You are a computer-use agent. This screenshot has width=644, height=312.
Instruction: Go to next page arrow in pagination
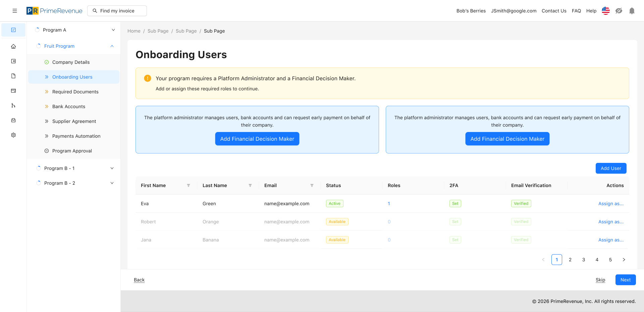[x=624, y=260]
